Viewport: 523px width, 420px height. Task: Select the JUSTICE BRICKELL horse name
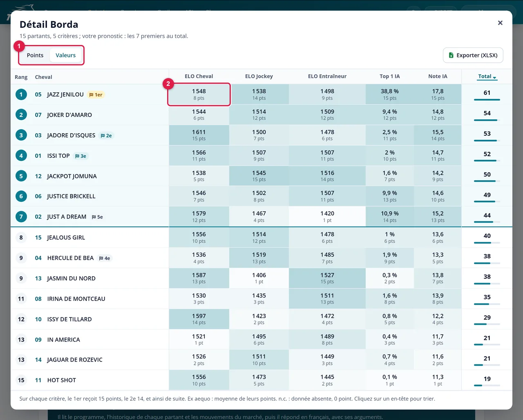click(71, 196)
